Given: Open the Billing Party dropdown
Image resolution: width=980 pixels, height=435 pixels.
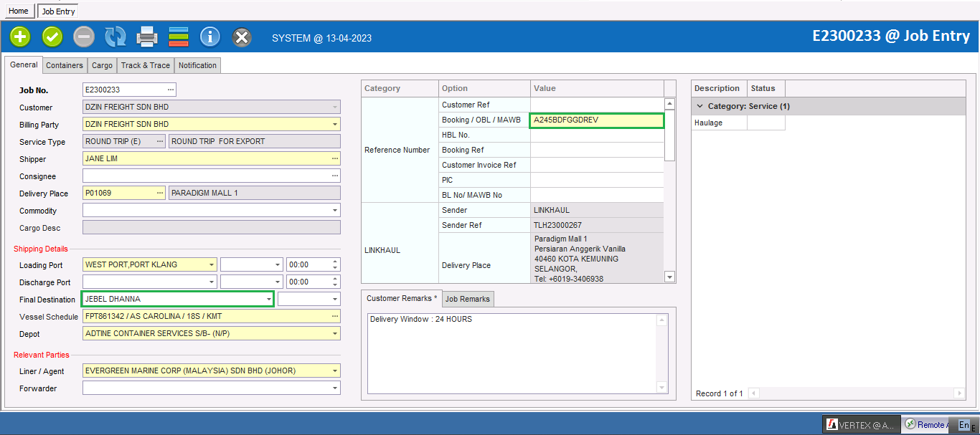Looking at the screenshot, I should (x=334, y=125).
